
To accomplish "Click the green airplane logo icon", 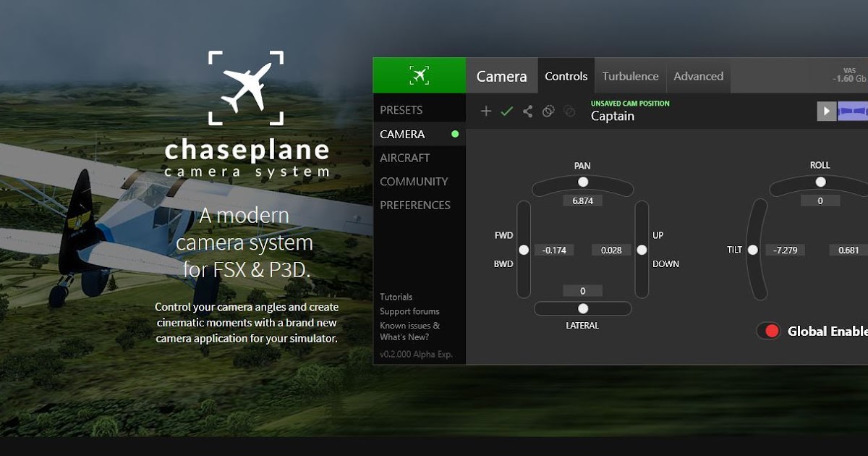I will (420, 75).
